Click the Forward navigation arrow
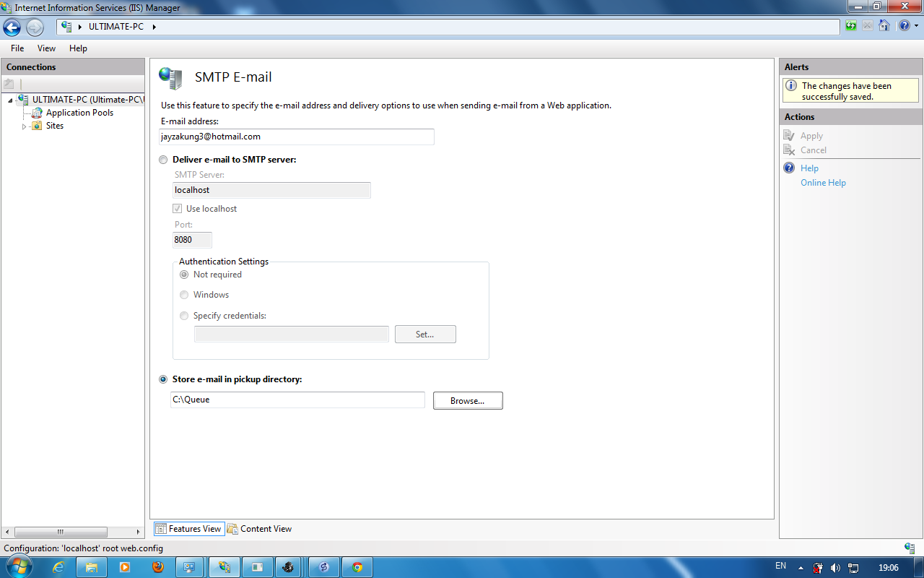Viewport: 924px width, 578px height. tap(35, 27)
